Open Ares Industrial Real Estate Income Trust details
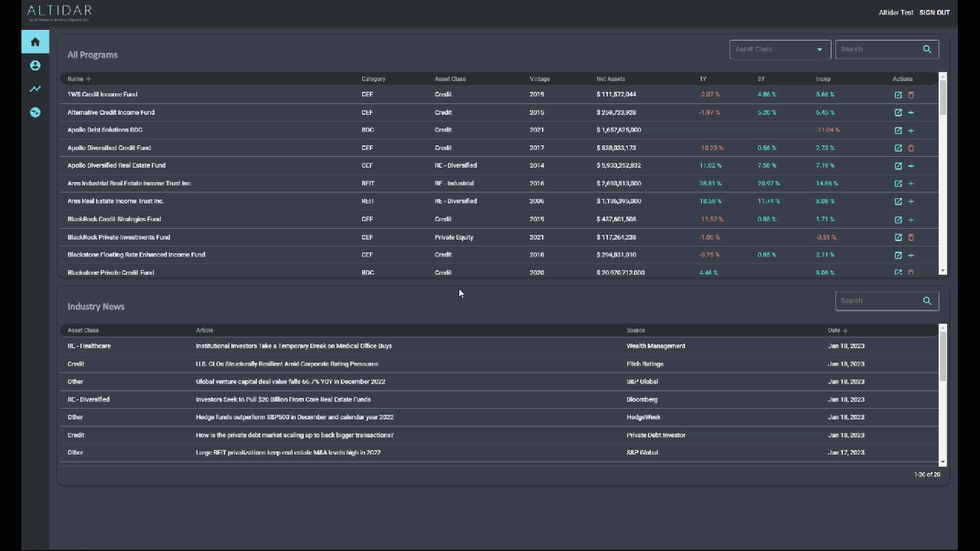The height and width of the screenshot is (551, 980). point(898,184)
